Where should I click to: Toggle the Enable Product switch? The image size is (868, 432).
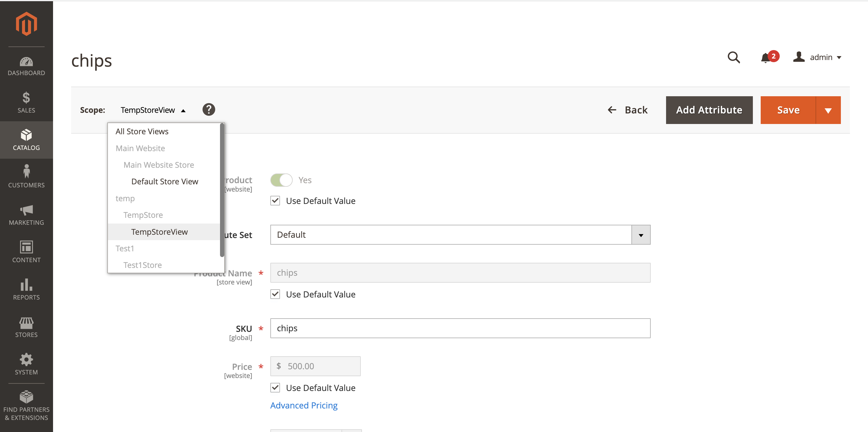281,180
